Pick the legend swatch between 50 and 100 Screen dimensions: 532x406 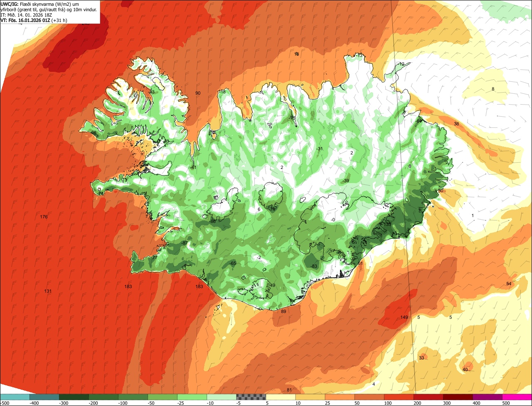(369, 397)
